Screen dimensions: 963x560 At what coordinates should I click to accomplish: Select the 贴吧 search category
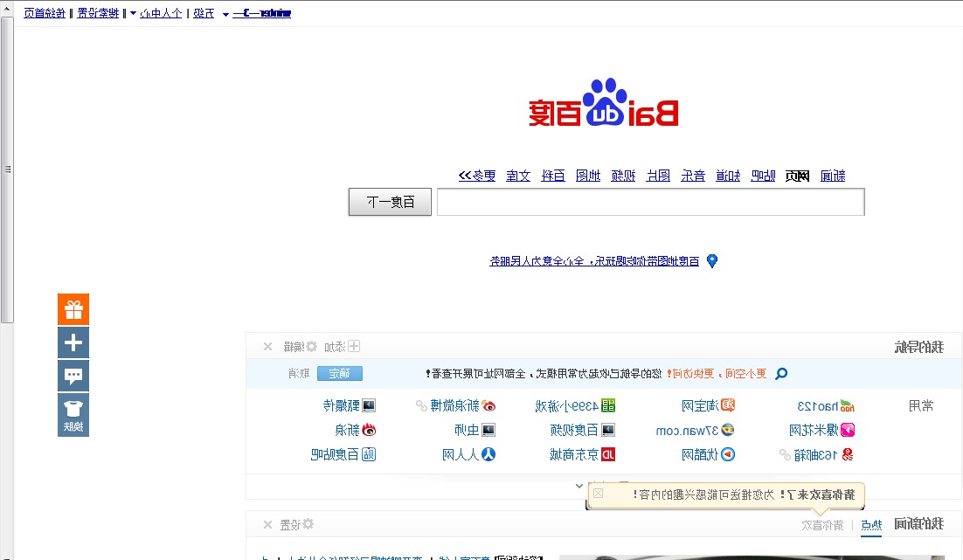(763, 176)
